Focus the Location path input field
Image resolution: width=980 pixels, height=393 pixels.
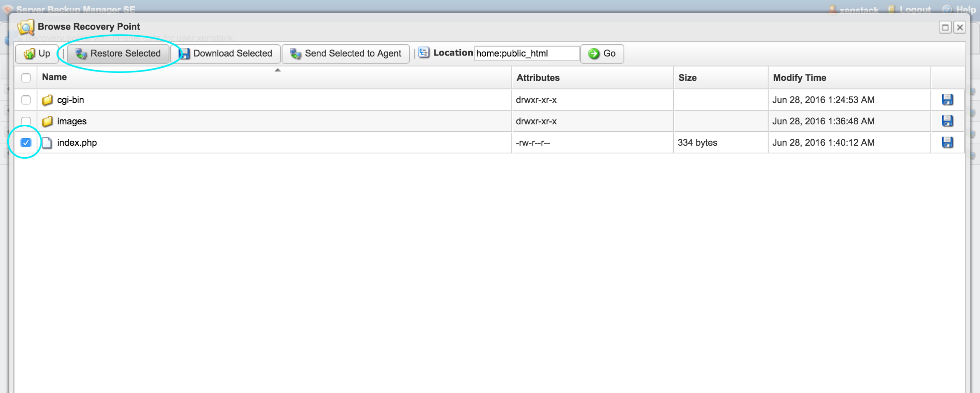coord(526,54)
